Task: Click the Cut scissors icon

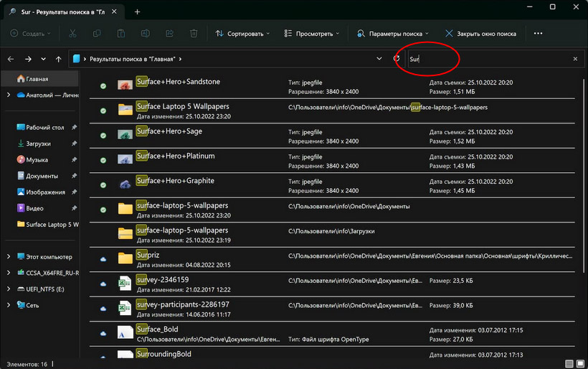Action: pos(72,34)
